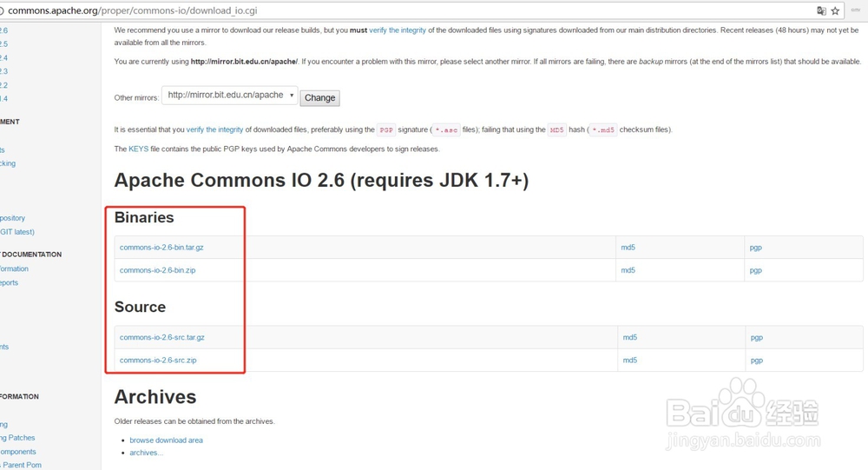Bookmark this page with the star icon
This screenshot has width=868, height=470.
835,10
